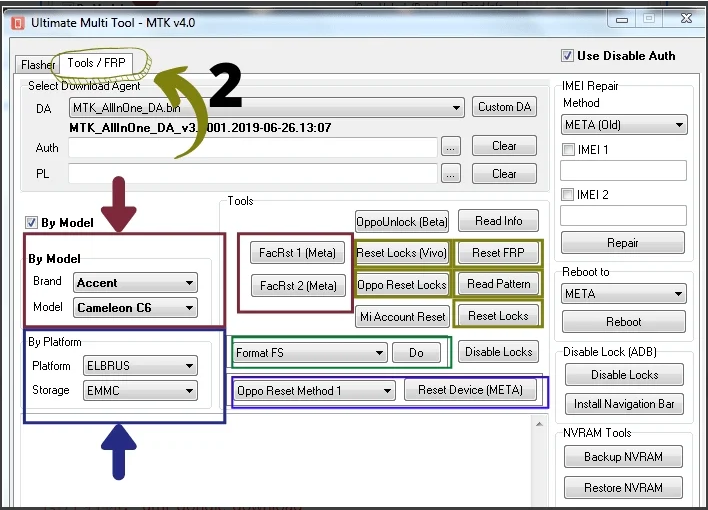Screen dimensions: 708x510
Task: Expand the Brand dropdown showing Accent
Action: click(135, 283)
